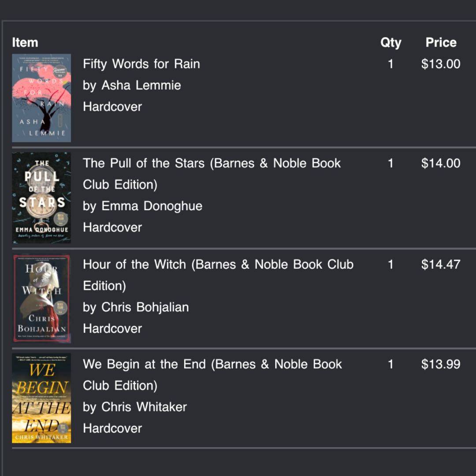Click Hardcover label under Emma Donoghue
Screen dimensions: 476x476
[112, 227]
